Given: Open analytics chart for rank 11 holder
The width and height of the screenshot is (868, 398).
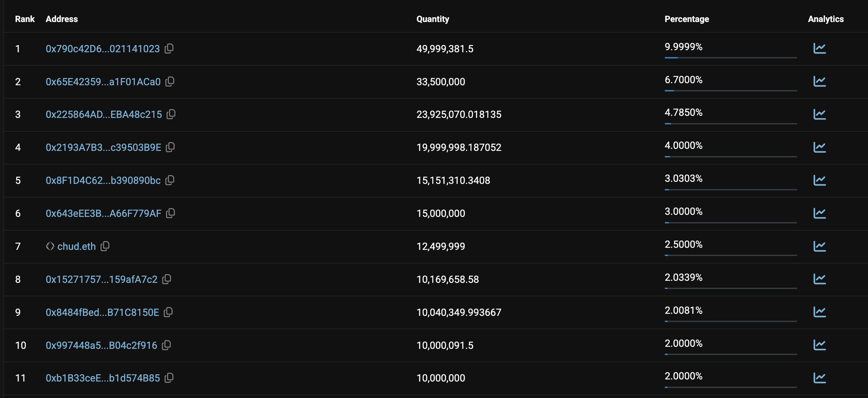Looking at the screenshot, I should [820, 378].
